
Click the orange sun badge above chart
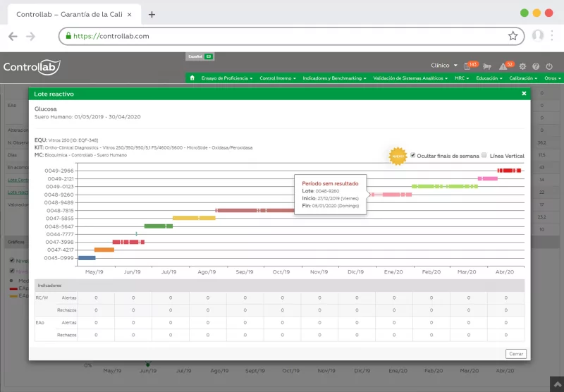click(x=397, y=155)
